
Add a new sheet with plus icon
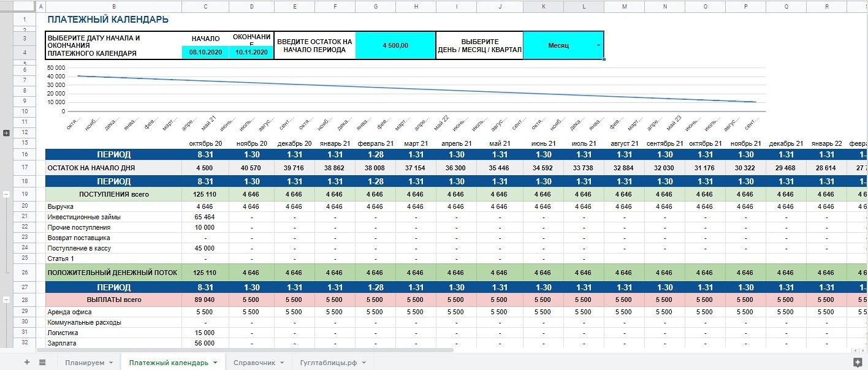point(26,363)
